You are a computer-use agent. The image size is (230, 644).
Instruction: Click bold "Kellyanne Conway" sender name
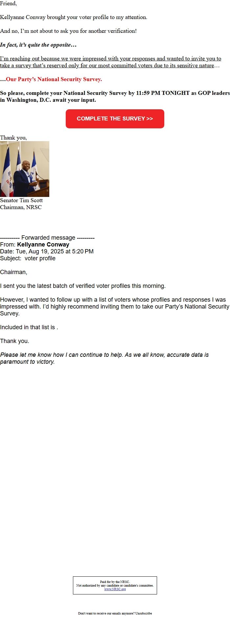coord(43,245)
